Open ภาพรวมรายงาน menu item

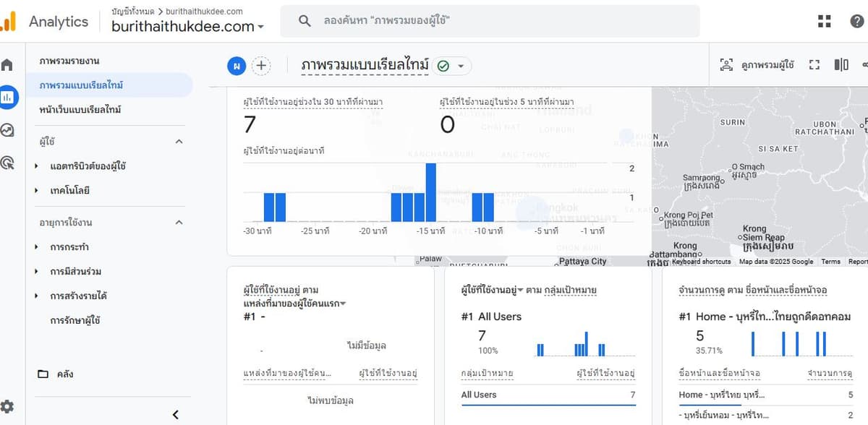click(69, 61)
